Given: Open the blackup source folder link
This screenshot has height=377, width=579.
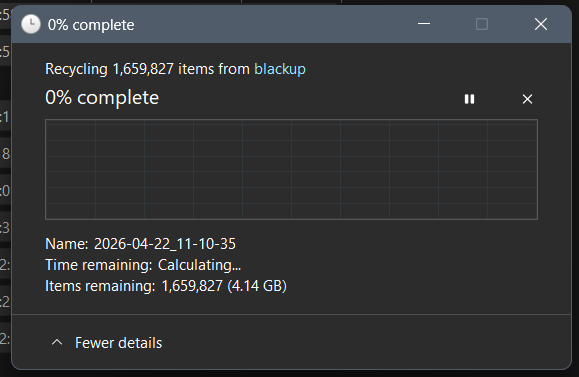Looking at the screenshot, I should point(280,69).
